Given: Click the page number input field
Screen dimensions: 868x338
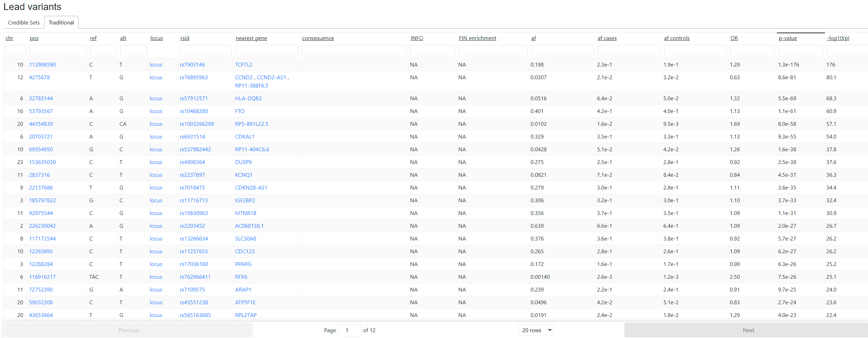Looking at the screenshot, I should (349, 330).
